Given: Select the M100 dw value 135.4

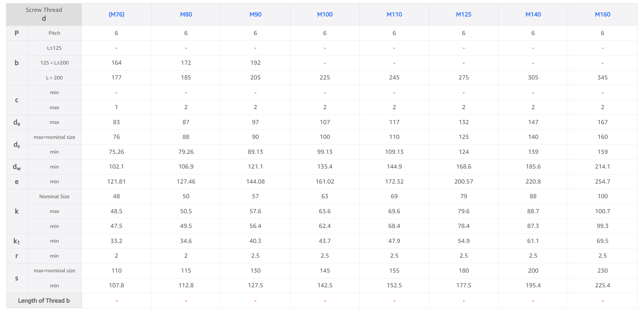Looking at the screenshot, I should pyautogui.click(x=325, y=167).
